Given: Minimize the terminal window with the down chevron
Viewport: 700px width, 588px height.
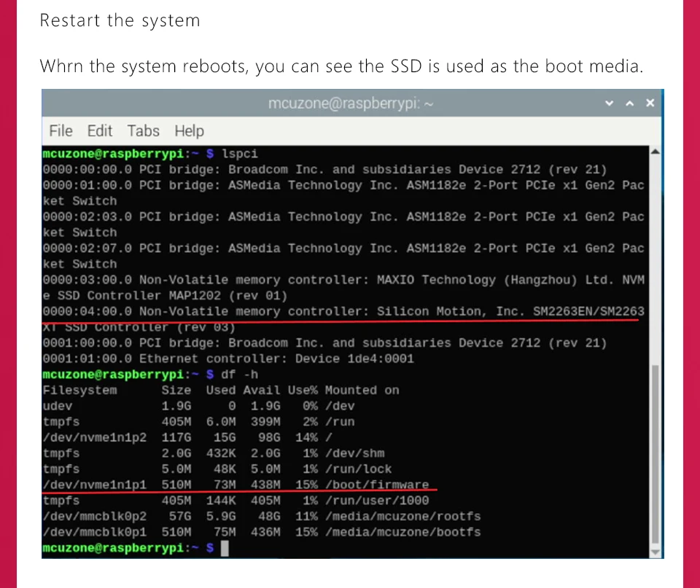Looking at the screenshot, I should (x=610, y=103).
